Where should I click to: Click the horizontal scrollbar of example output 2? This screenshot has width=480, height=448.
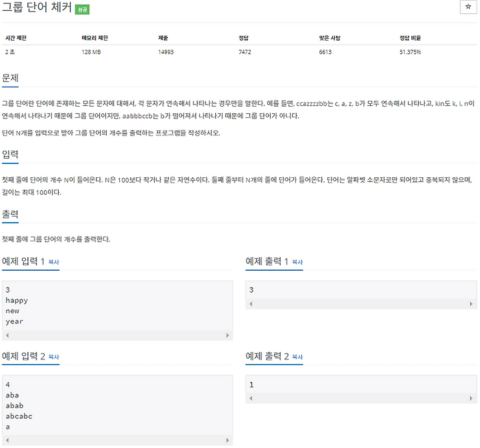tap(361, 398)
